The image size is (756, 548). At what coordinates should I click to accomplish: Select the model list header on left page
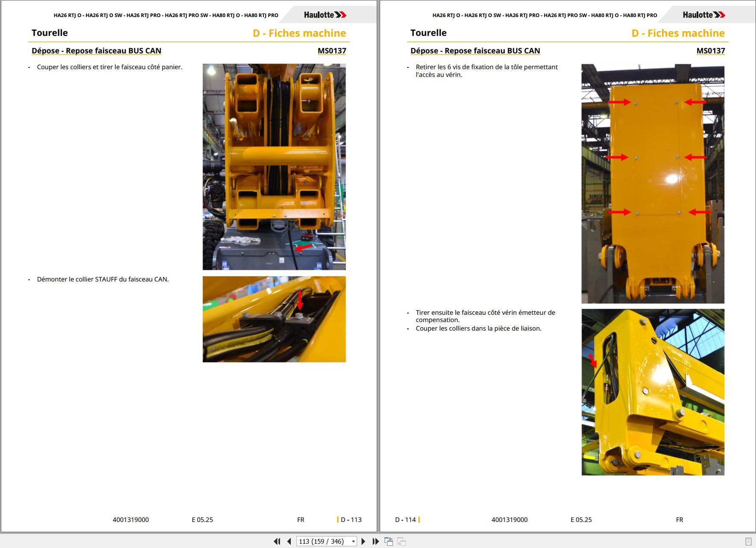coord(166,15)
